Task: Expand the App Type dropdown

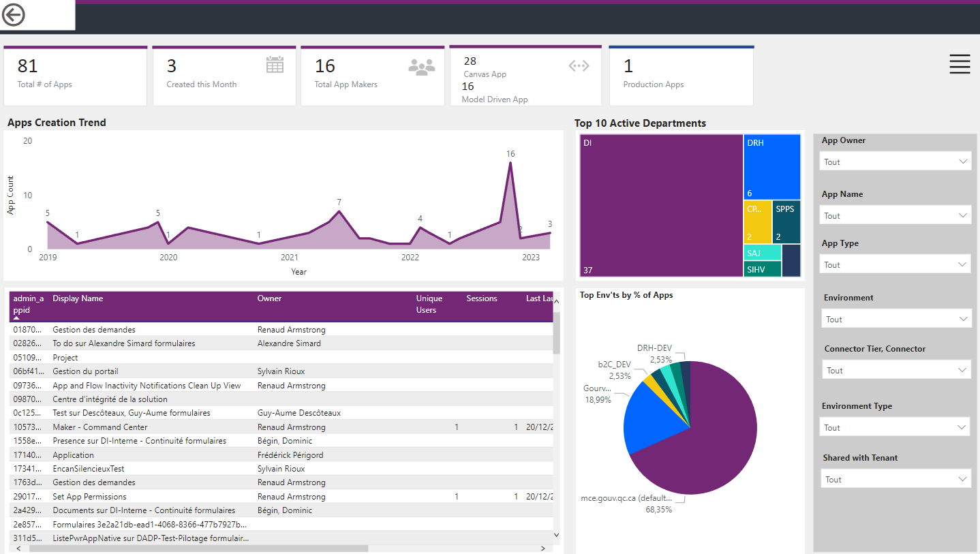Action: click(895, 264)
